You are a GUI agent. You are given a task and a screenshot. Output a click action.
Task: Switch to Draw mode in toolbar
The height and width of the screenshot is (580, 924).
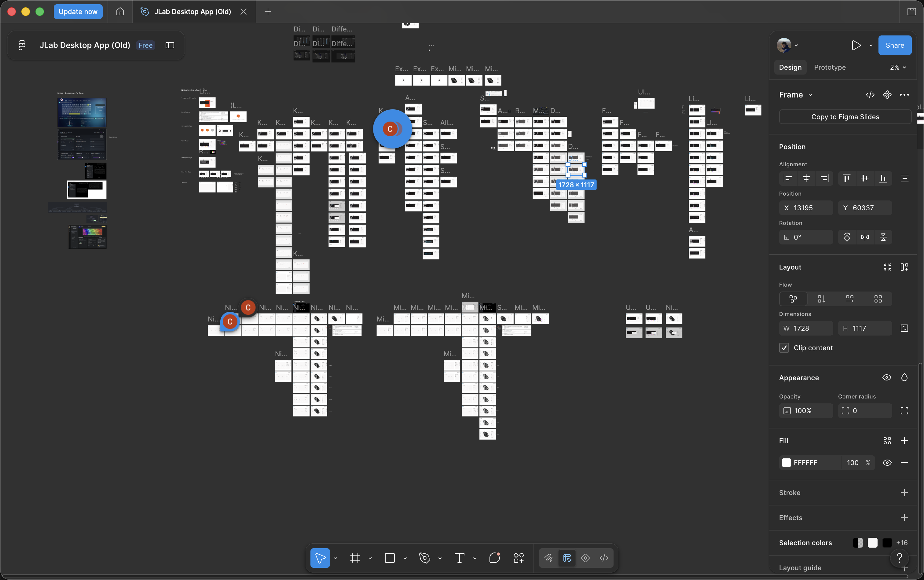point(548,558)
